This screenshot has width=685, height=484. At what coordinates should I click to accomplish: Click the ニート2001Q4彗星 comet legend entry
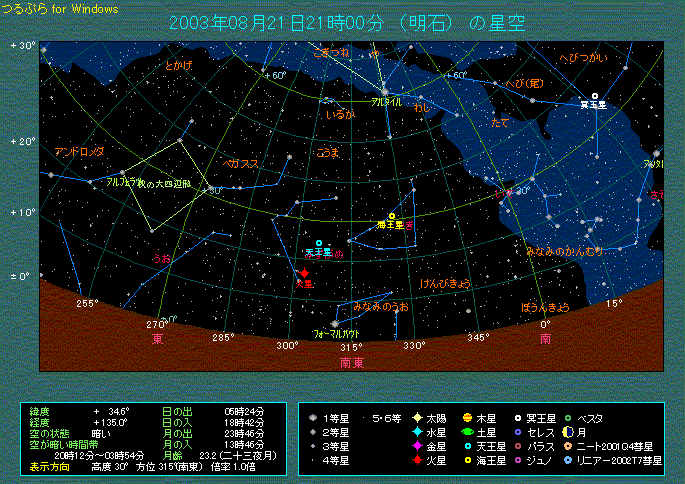[612, 446]
